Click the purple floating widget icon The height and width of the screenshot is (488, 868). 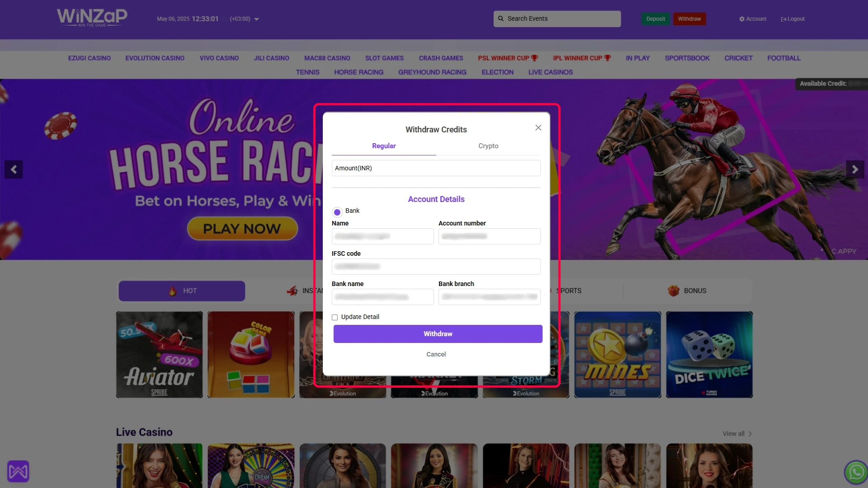pyautogui.click(x=18, y=471)
